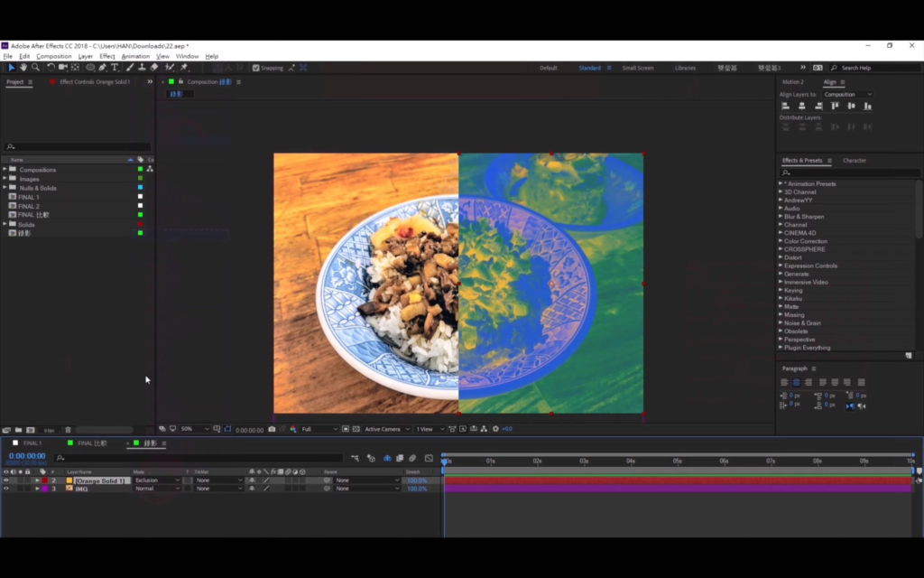Open the viewer resolution dropdown set to Full

click(319, 429)
